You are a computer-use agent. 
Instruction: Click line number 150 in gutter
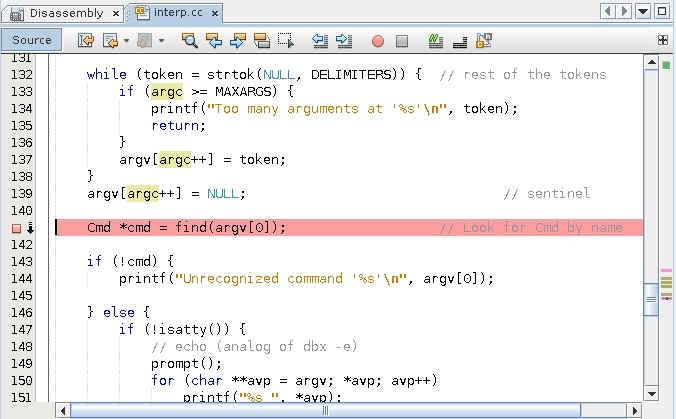(22, 381)
